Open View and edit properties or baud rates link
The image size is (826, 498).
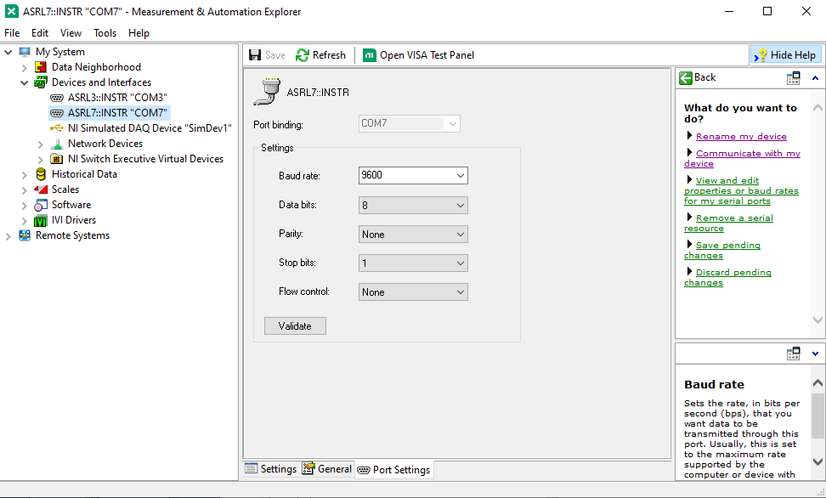pyautogui.click(x=741, y=191)
